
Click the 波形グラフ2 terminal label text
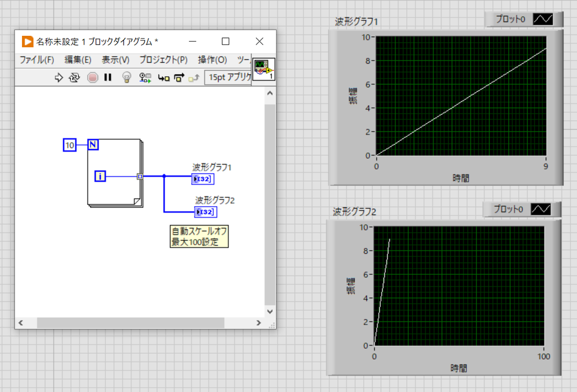[215, 200]
